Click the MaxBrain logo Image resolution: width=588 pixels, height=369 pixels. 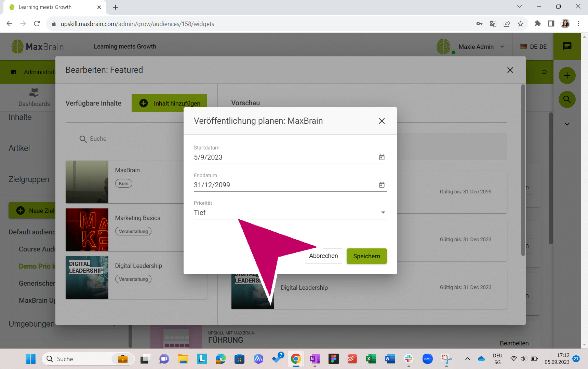point(38,46)
